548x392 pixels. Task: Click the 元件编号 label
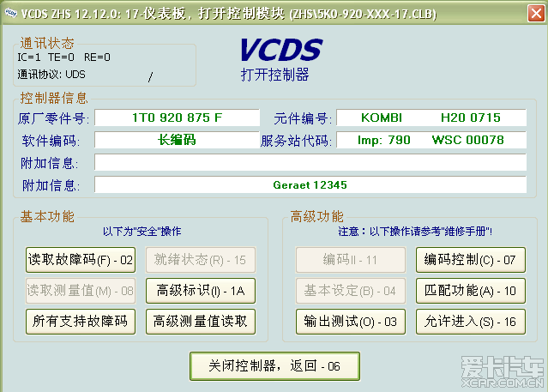tap(303, 118)
